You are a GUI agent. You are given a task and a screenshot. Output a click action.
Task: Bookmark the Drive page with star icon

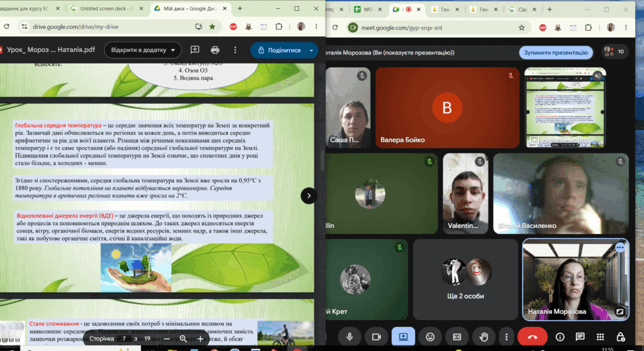pyautogui.click(x=212, y=27)
